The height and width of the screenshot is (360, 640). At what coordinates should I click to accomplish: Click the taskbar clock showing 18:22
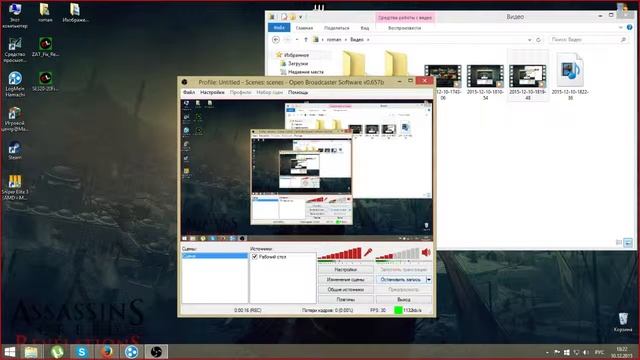pyautogui.click(x=622, y=352)
